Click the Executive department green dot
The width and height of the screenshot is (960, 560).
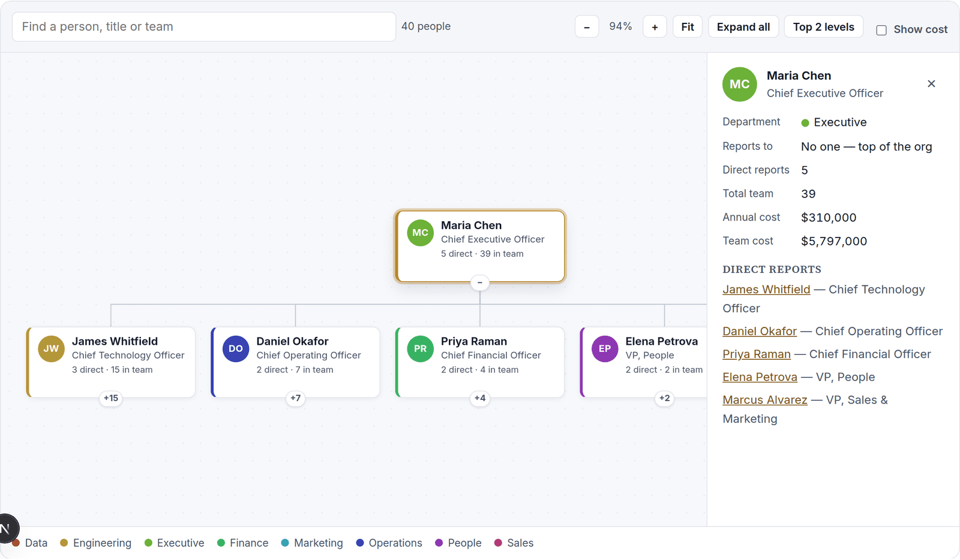[x=805, y=123]
